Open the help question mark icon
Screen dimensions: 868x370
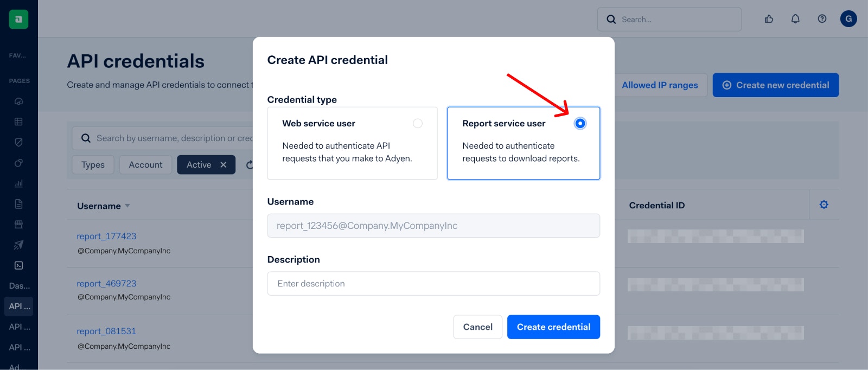point(822,19)
